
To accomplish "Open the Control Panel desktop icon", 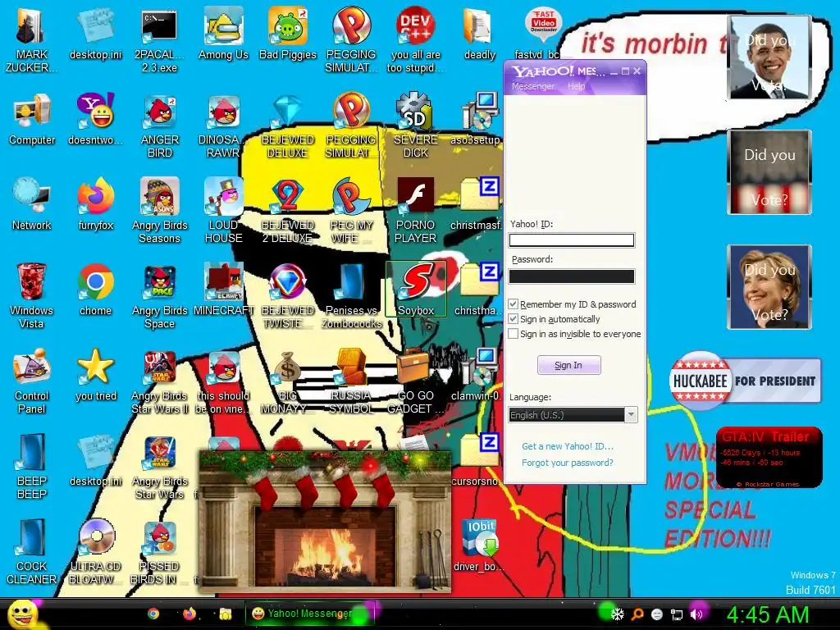I will (31, 381).
